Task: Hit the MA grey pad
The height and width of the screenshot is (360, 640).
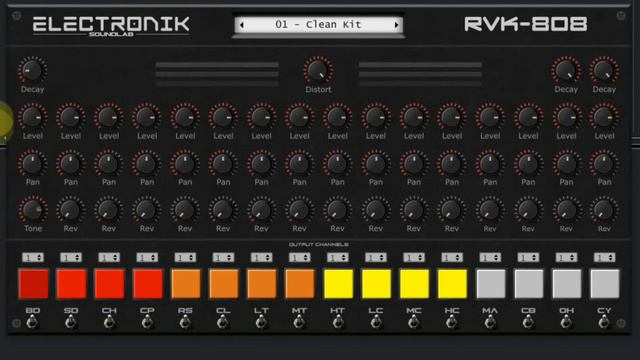Action: click(x=491, y=284)
